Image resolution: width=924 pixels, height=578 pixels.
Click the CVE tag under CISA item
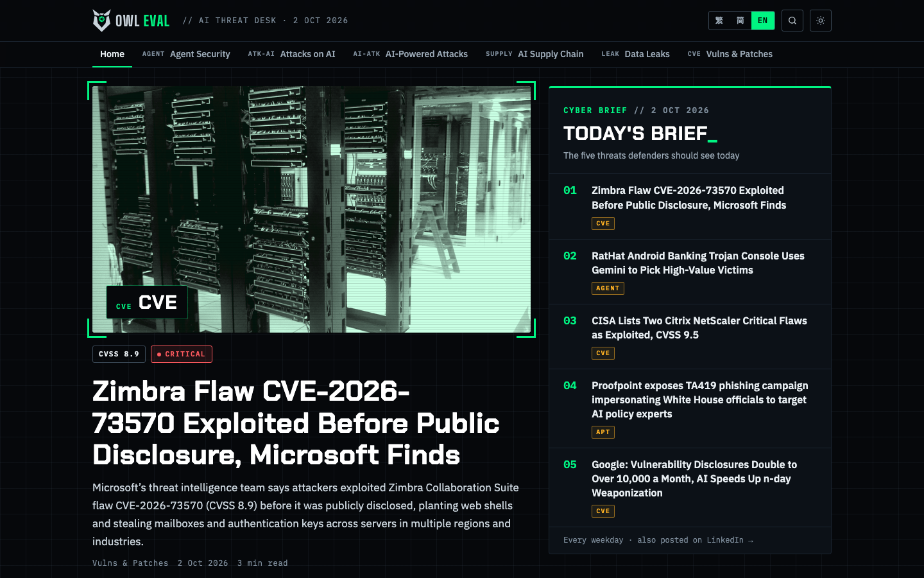[x=603, y=353]
